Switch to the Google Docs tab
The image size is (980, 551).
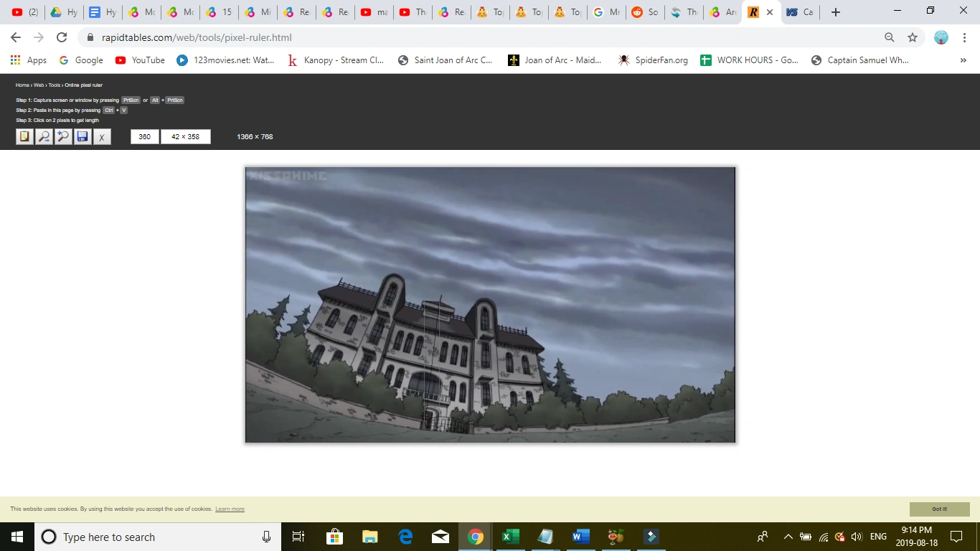click(103, 12)
